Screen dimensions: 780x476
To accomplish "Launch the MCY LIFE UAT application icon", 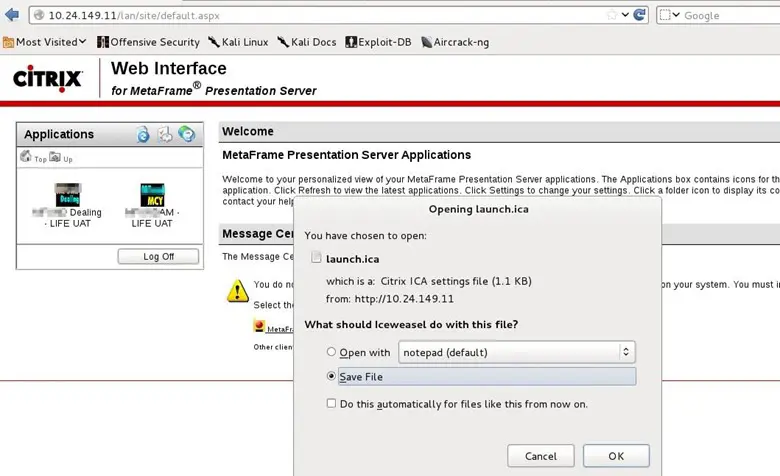I will click(x=152, y=194).
